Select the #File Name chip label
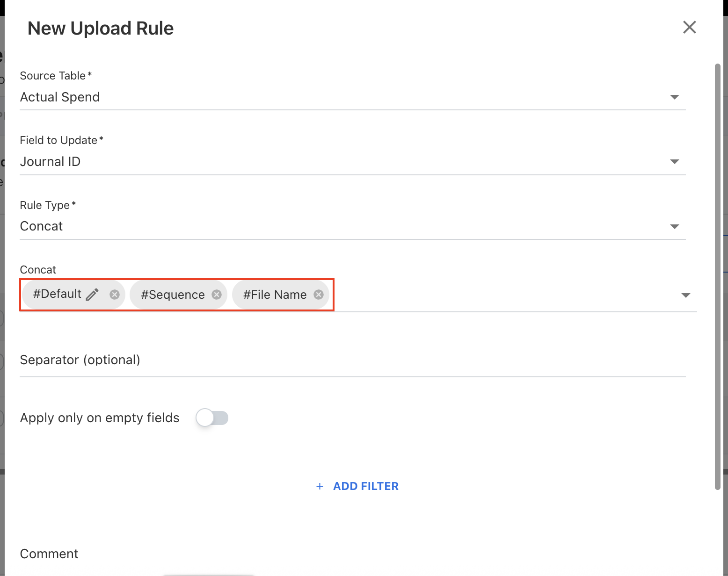Screen dimensions: 728x576 275,295
